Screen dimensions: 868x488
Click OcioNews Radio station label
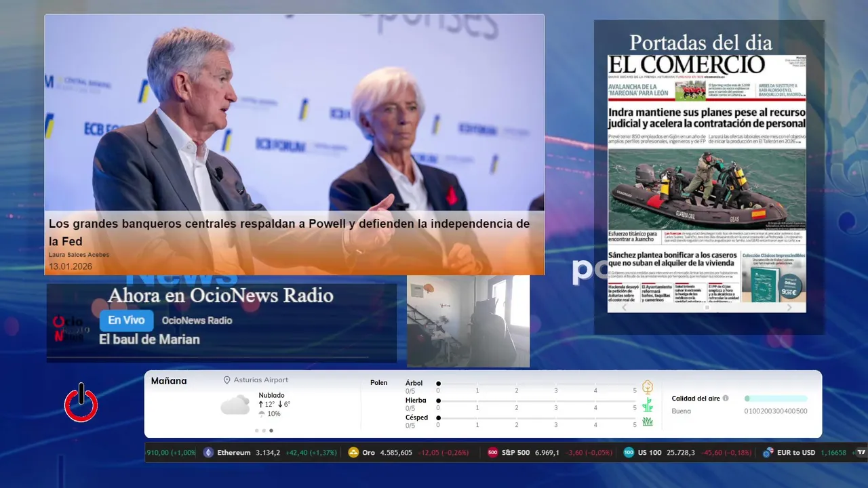coord(197,321)
